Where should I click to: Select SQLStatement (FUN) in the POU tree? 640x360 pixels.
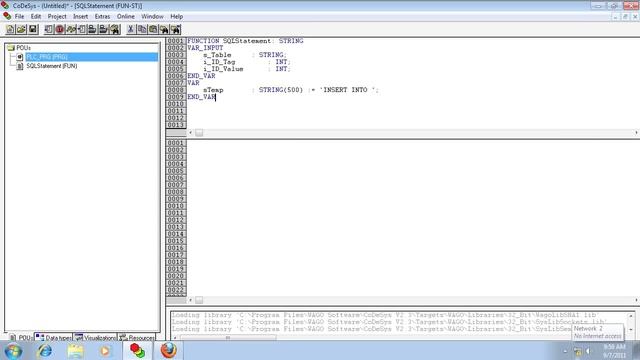click(x=52, y=66)
